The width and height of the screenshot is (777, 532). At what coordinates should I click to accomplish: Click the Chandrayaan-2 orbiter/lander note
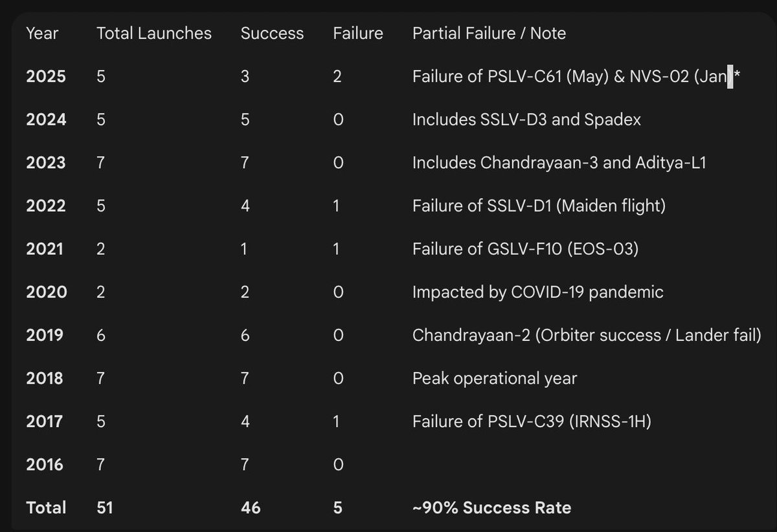pyautogui.click(x=587, y=335)
